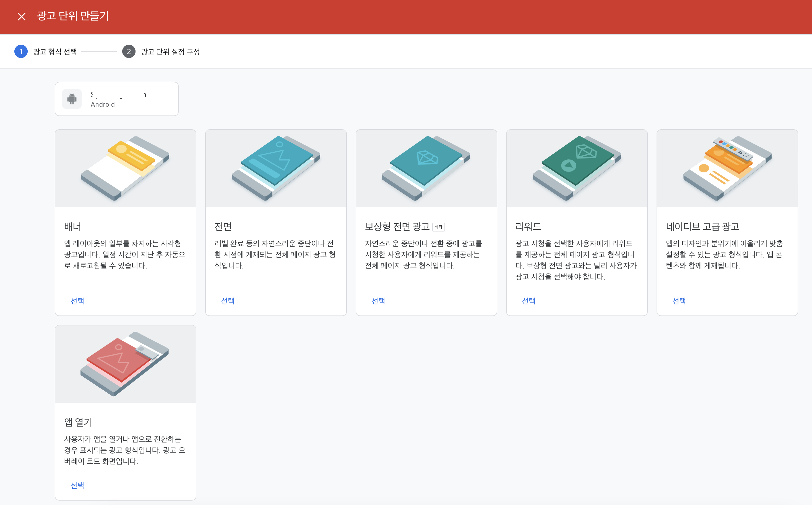Screen dimensions: 812x505
Task: Select the 배너 banner ad format
Action: [x=77, y=301]
